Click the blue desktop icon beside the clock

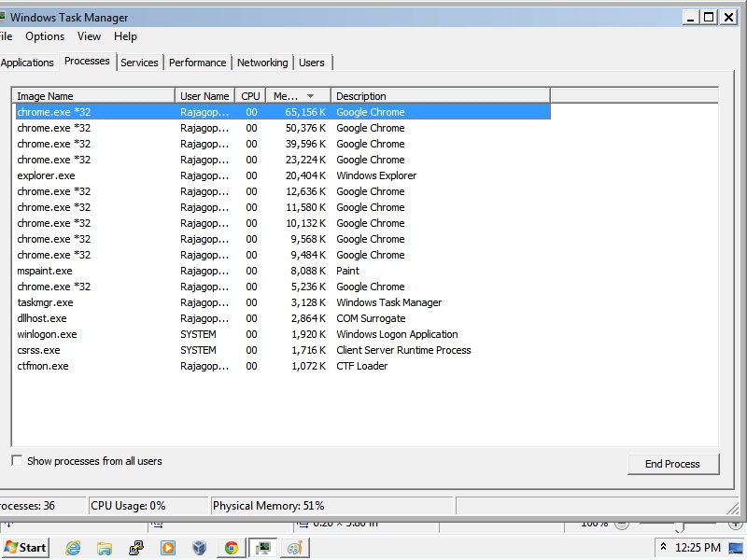click(x=735, y=548)
